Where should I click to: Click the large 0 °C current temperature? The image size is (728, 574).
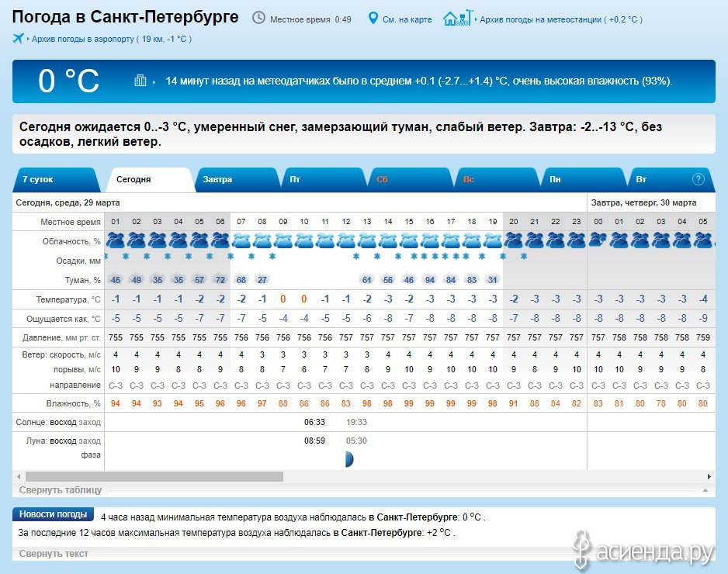[69, 81]
